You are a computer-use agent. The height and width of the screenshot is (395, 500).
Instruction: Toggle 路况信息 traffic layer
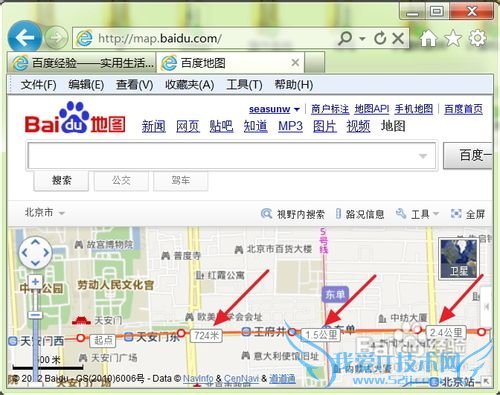(x=360, y=214)
